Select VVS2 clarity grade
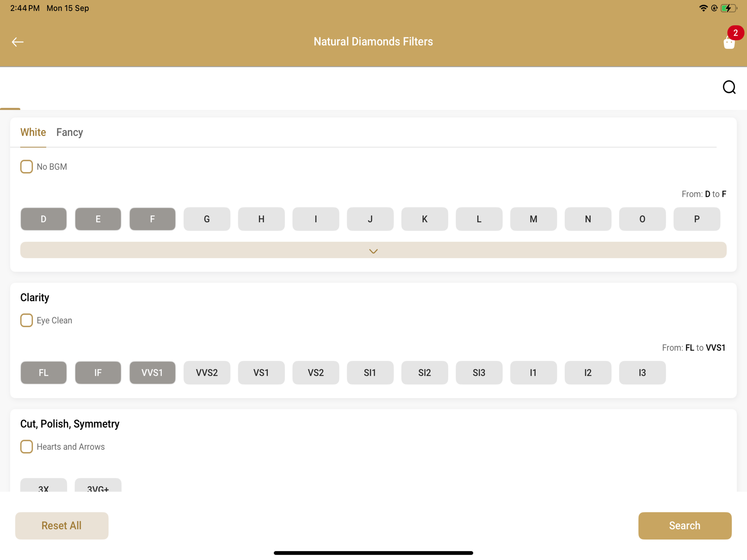 207,372
